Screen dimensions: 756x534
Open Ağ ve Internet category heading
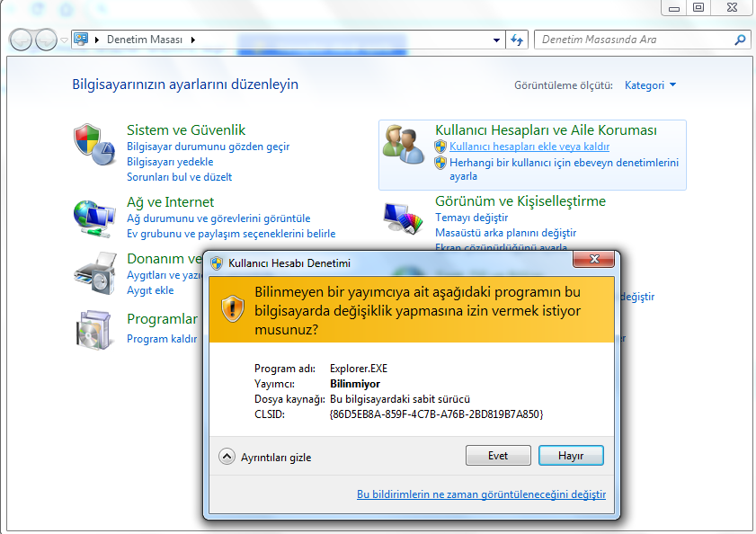(170, 202)
